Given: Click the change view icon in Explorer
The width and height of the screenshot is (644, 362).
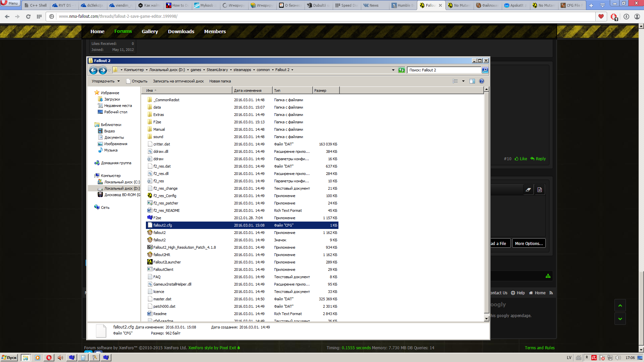Looking at the screenshot, I should [455, 81].
